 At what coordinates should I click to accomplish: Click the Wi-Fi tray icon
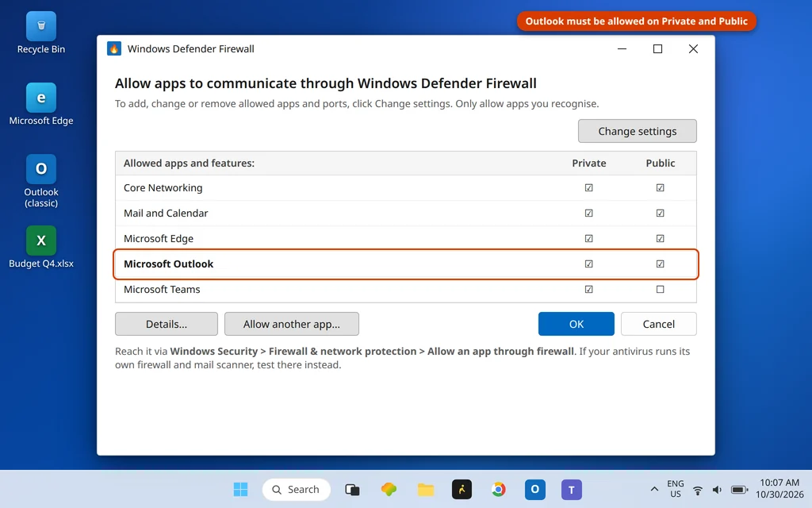698,490
